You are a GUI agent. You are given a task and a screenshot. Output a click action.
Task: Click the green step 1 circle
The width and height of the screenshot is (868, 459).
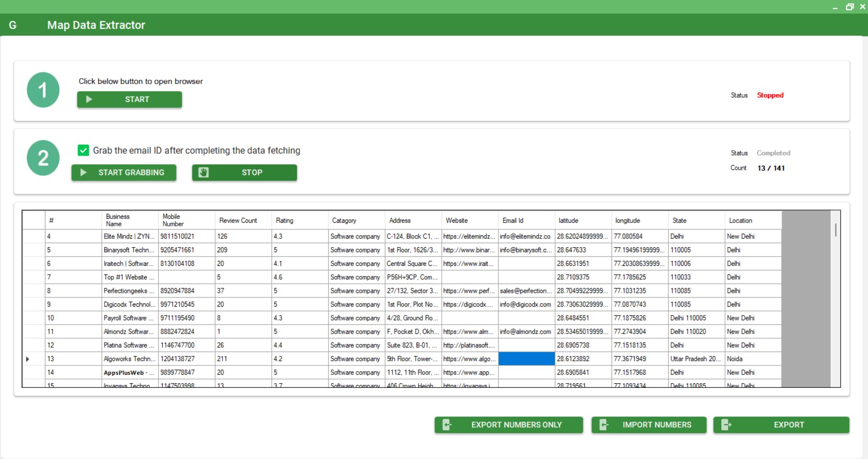point(43,90)
